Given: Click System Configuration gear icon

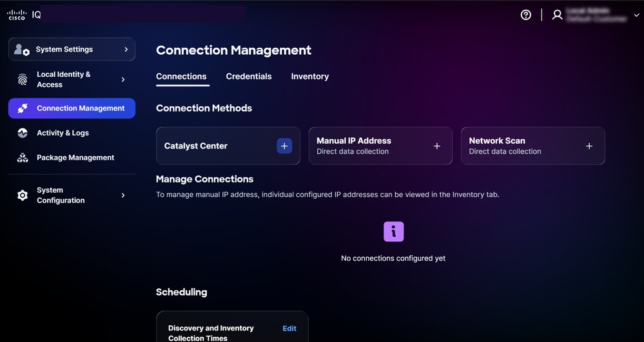Looking at the screenshot, I should click(23, 196).
